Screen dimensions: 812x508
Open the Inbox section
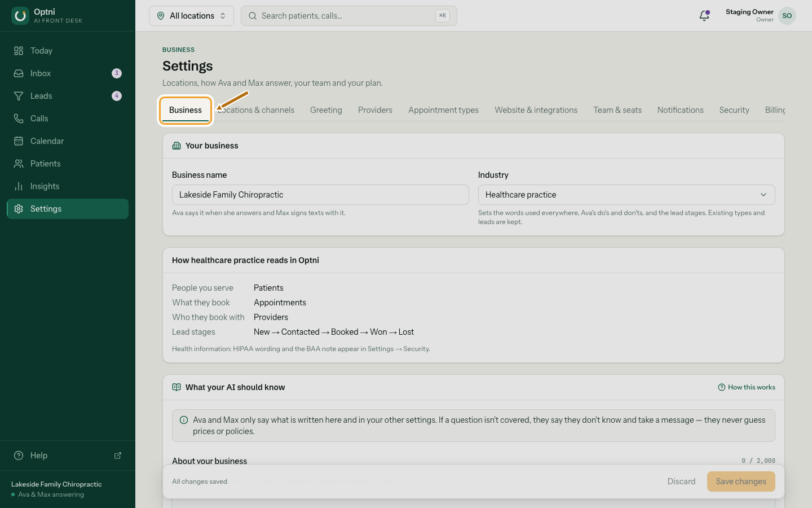coord(68,73)
